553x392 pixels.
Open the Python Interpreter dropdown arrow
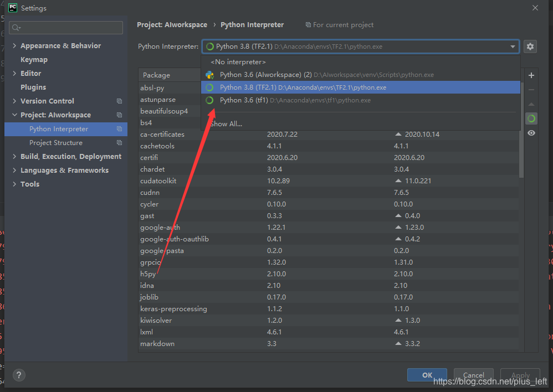[513, 47]
